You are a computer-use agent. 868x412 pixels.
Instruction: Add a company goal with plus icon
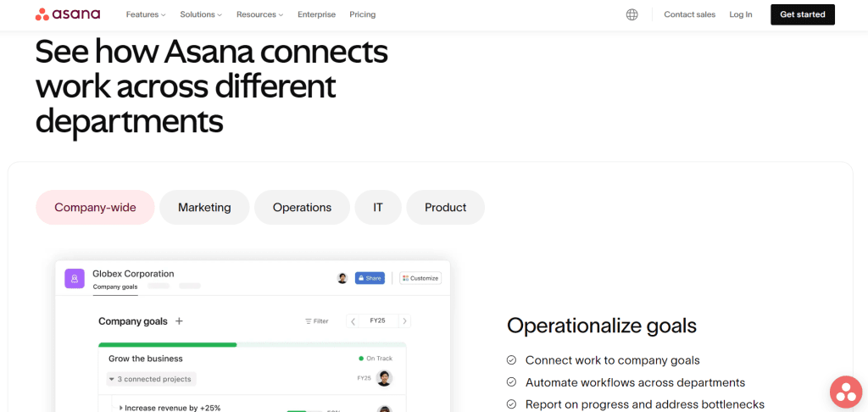[x=179, y=321]
